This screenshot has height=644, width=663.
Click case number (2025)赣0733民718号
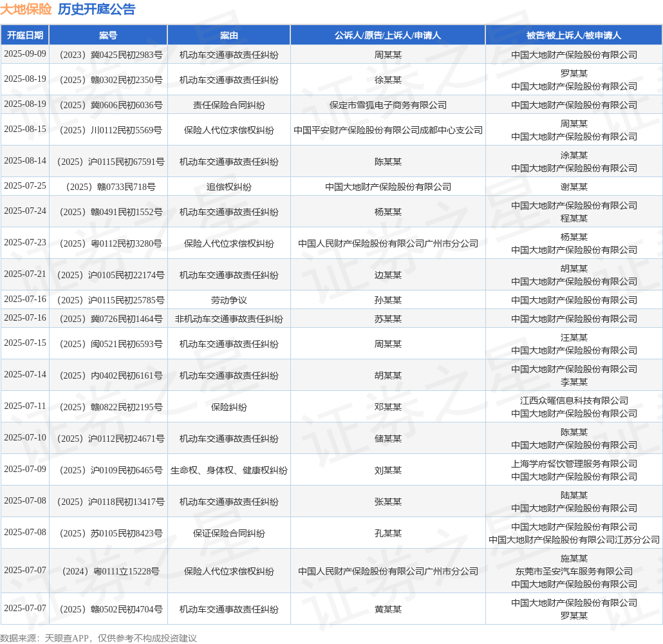pos(108,187)
